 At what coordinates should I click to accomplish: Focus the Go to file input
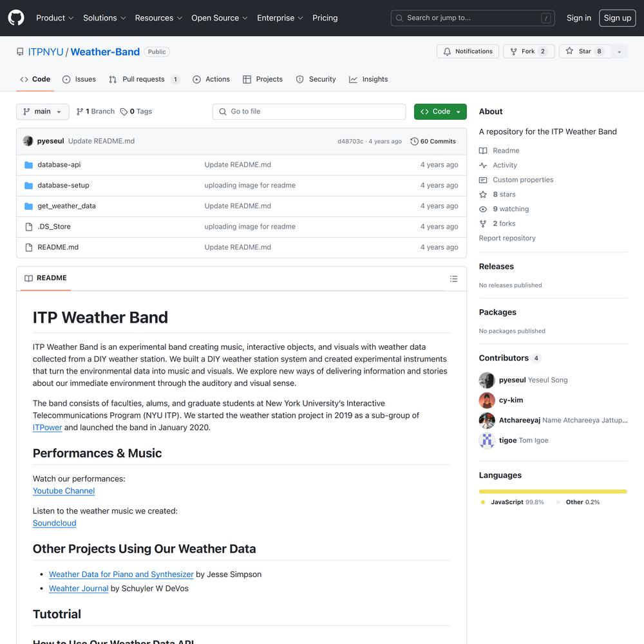[309, 111]
